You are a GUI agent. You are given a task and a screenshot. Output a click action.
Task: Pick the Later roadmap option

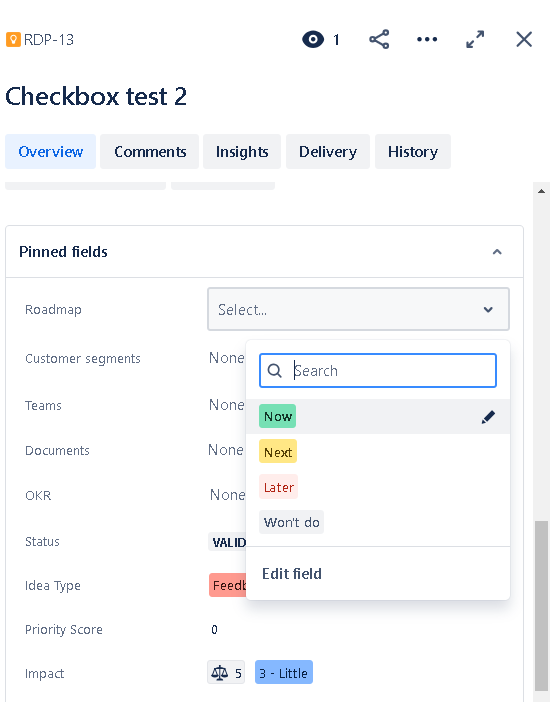point(278,487)
